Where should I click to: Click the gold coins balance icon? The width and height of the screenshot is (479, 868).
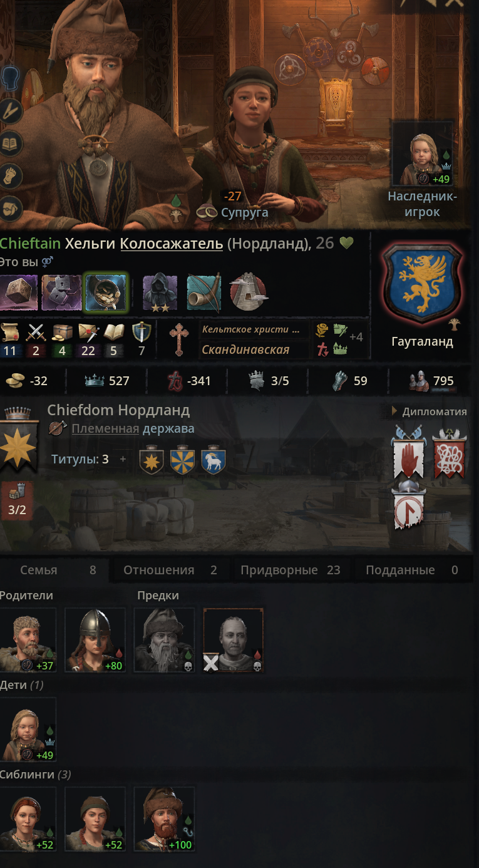tap(15, 380)
